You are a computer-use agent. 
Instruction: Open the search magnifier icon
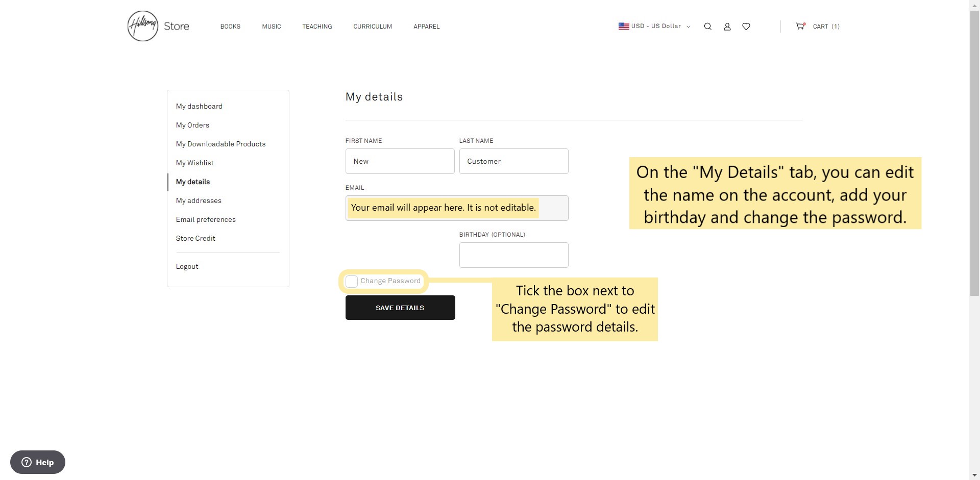[x=707, y=27]
